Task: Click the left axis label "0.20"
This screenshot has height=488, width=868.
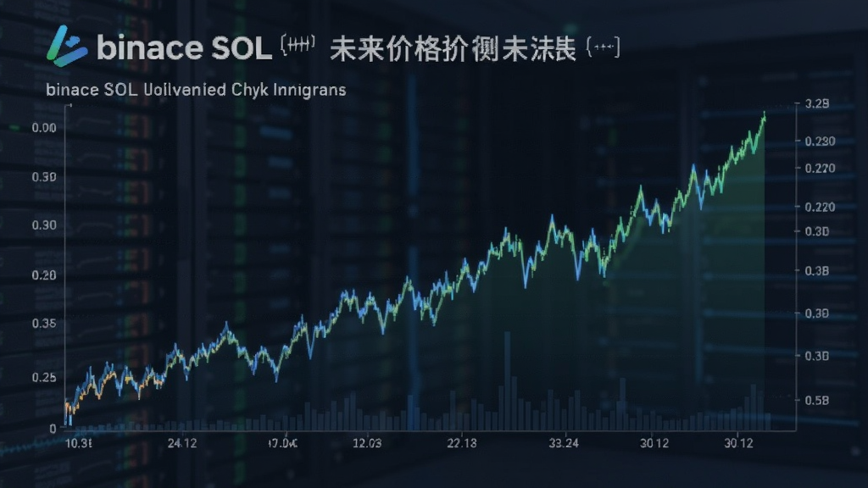Action: point(44,275)
